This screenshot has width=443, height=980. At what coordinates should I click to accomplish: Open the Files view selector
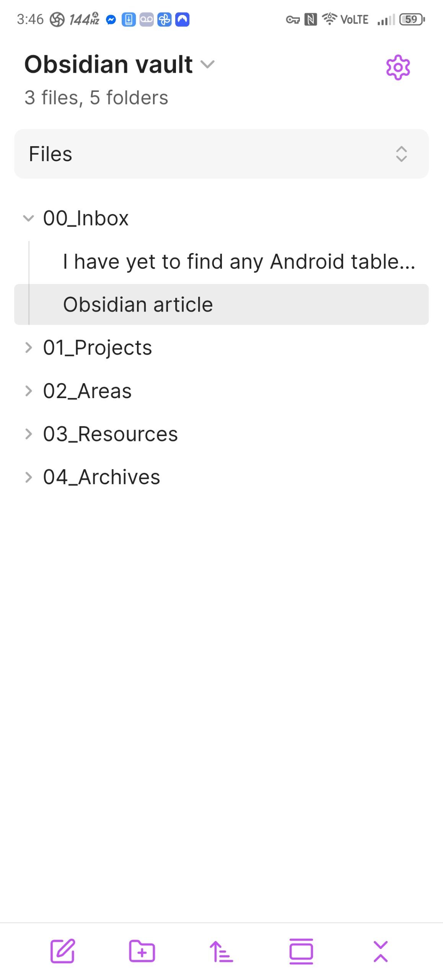tap(221, 154)
